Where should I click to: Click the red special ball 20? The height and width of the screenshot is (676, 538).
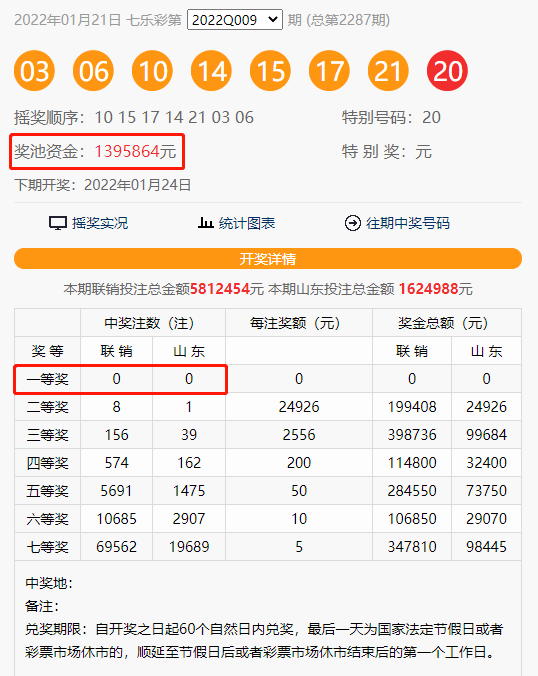point(447,71)
